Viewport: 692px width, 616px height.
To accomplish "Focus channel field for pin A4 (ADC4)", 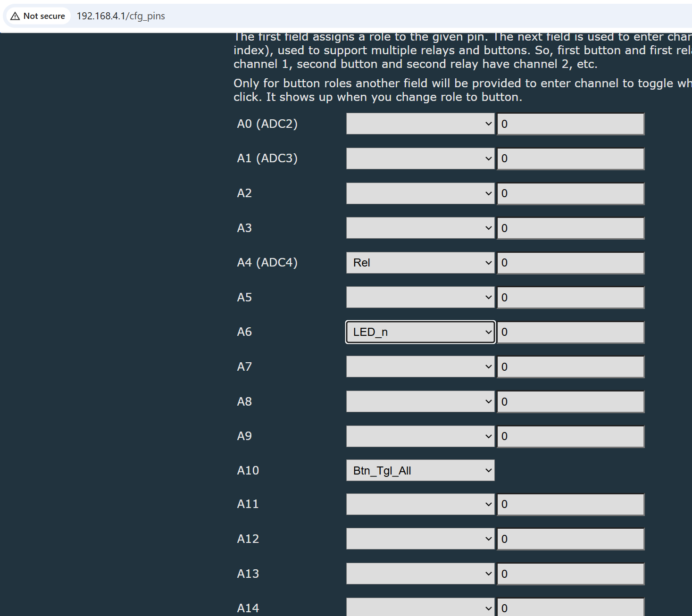I will coord(571,263).
